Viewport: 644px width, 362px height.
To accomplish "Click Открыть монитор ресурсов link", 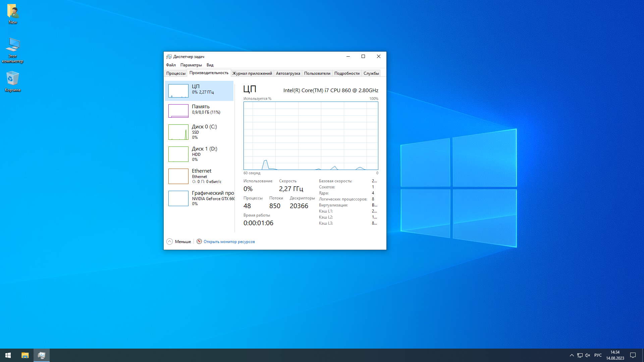I will pos(229,242).
